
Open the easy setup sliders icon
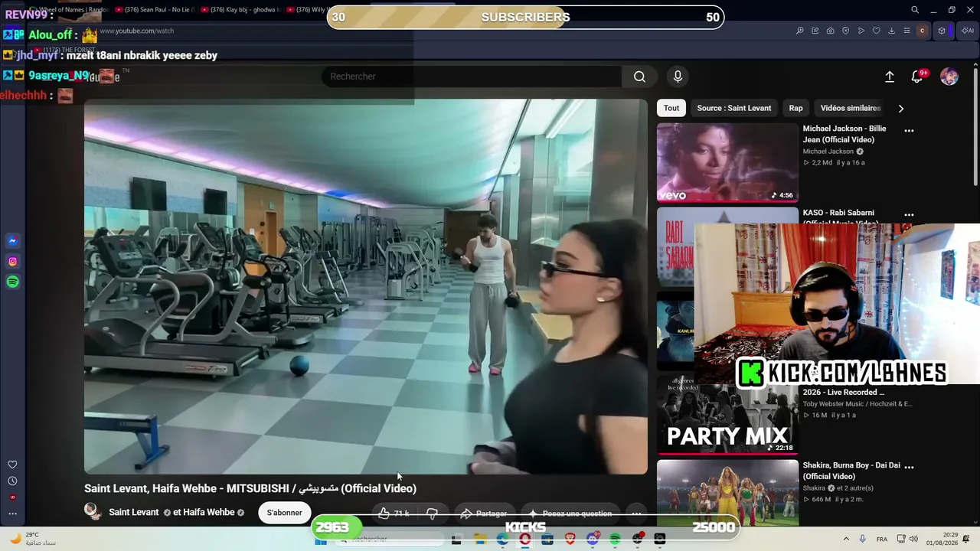pos(907,31)
